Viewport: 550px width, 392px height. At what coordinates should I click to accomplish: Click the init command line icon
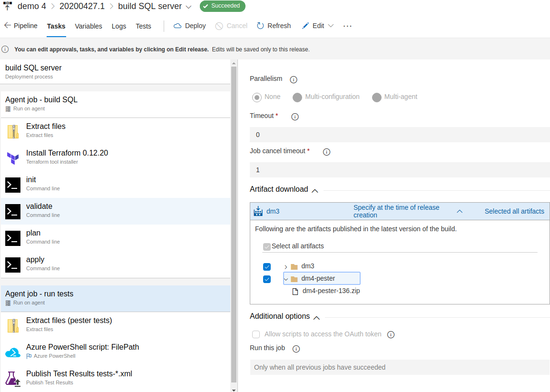13,185
